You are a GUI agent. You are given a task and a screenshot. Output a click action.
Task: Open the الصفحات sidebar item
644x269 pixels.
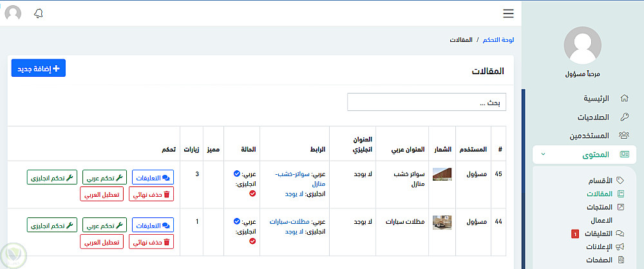click(599, 260)
